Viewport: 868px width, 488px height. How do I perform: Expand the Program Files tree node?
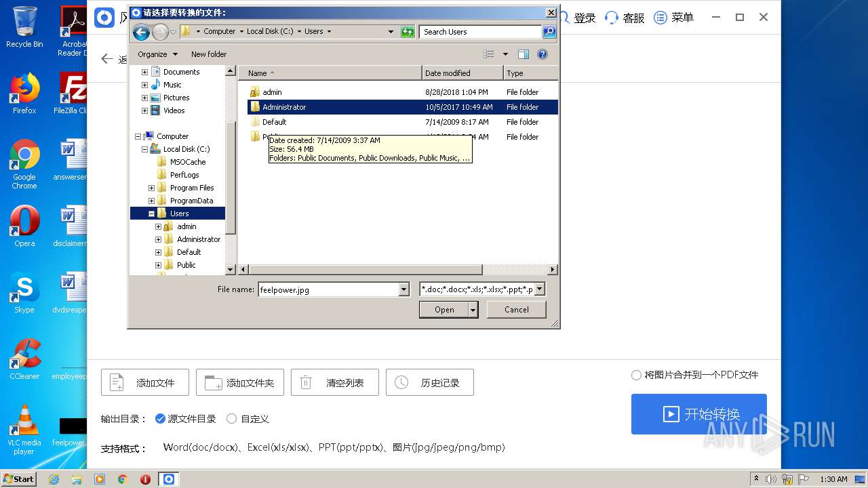pos(151,188)
